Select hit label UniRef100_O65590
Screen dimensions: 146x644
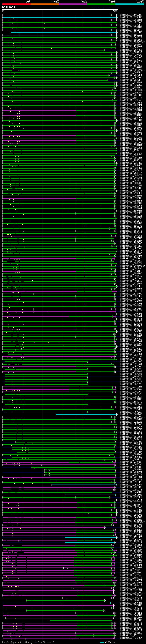131,464
